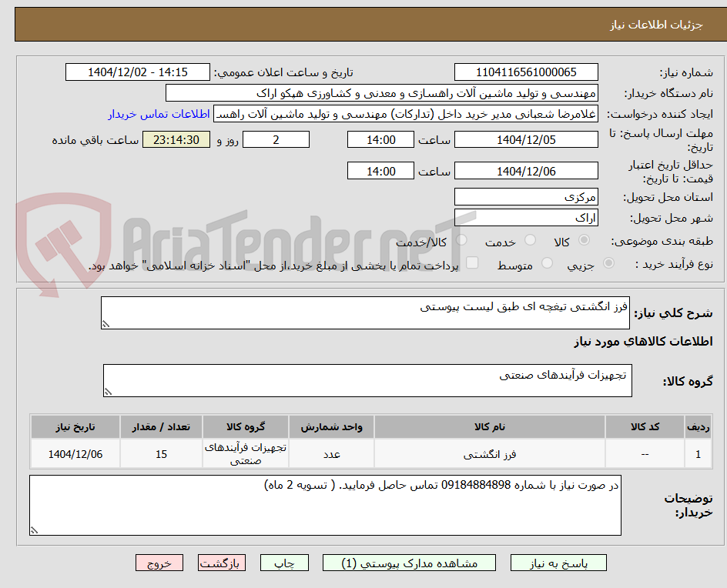727x588 pixels.
Task: Select the متوسط purchase type radio
Action: tap(547, 263)
